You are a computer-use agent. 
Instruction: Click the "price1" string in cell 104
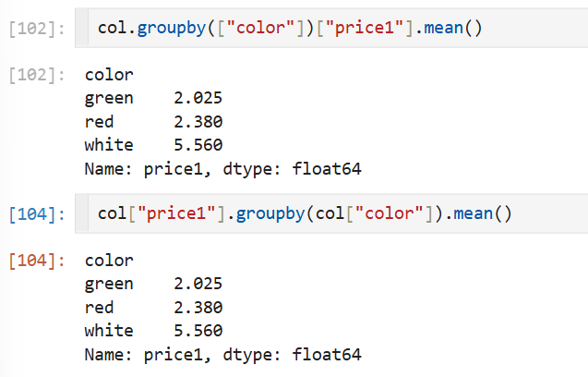coord(176,214)
